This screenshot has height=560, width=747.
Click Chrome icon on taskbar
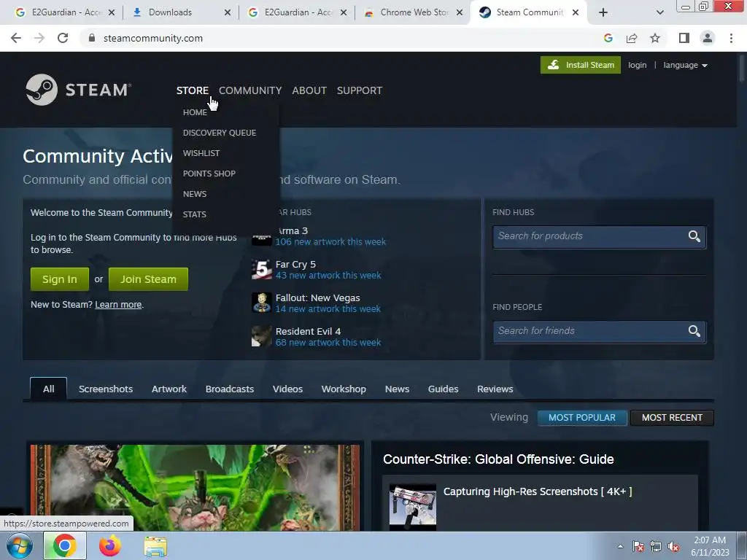coord(65,545)
